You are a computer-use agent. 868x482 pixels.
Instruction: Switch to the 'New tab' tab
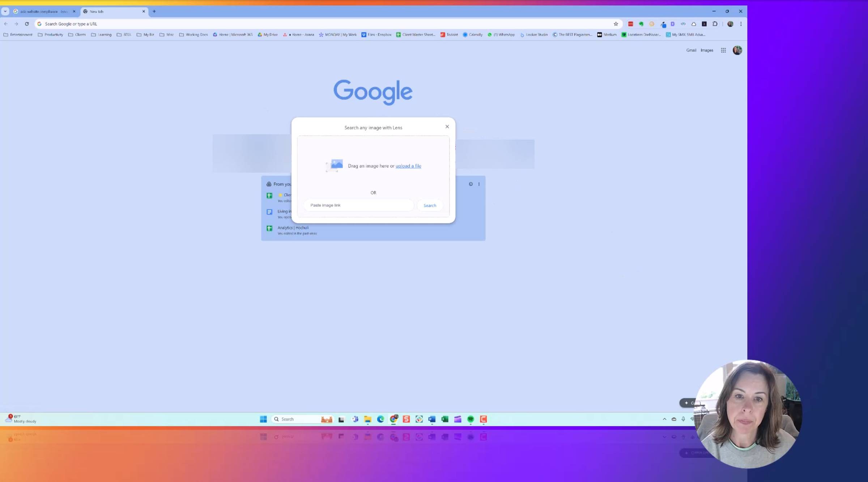(x=114, y=11)
